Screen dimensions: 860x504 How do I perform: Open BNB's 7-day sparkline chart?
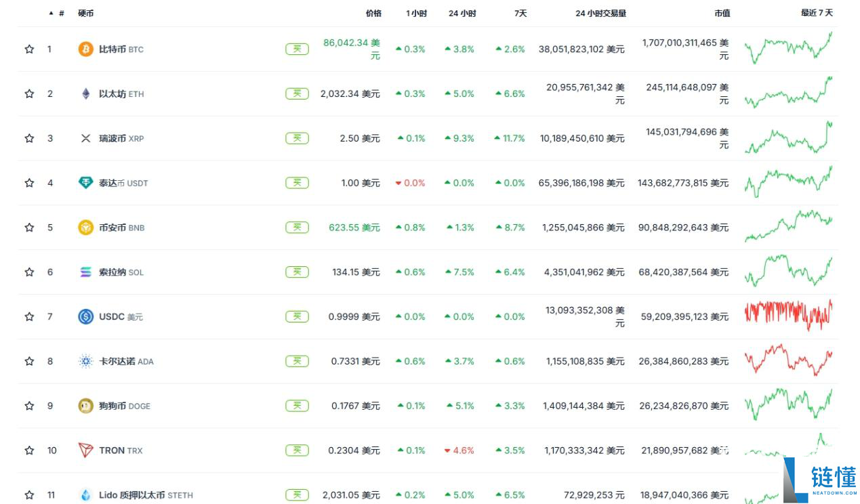[x=789, y=226]
